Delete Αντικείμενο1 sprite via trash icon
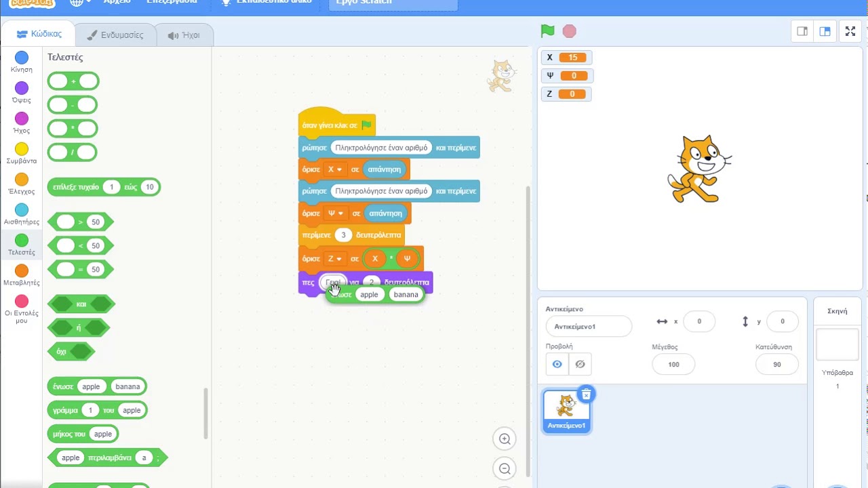This screenshot has width=868, height=488. click(x=587, y=394)
